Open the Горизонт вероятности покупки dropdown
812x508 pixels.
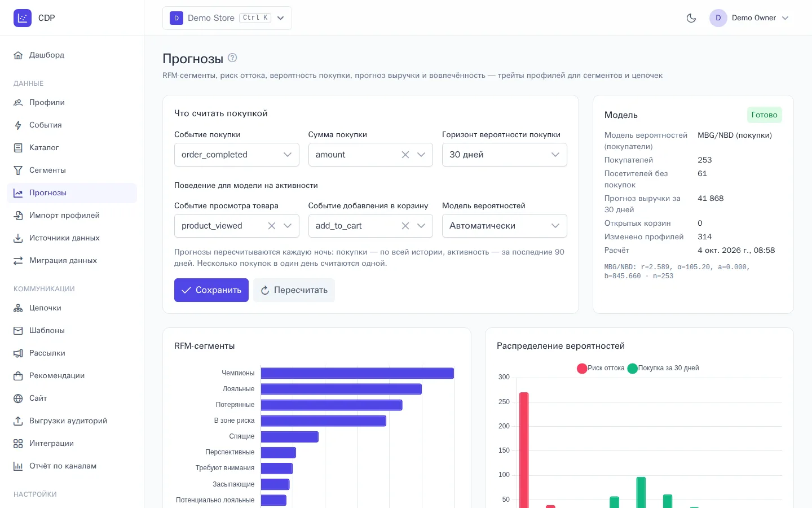[505, 155]
